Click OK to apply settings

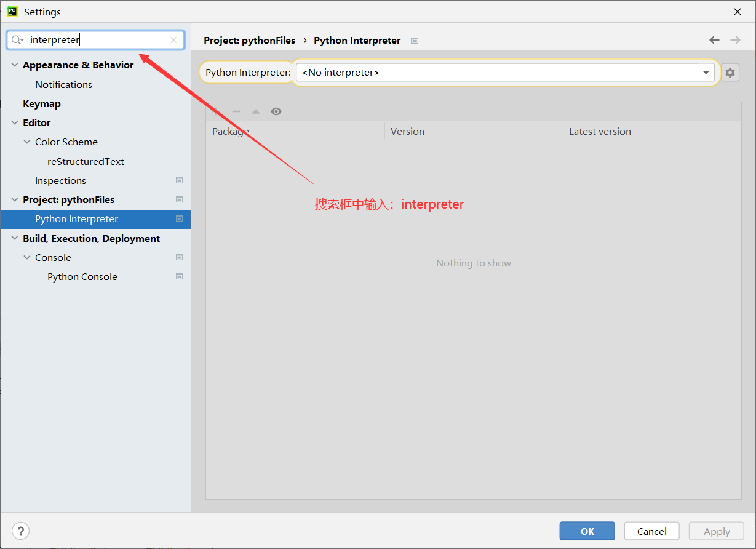[x=587, y=531]
